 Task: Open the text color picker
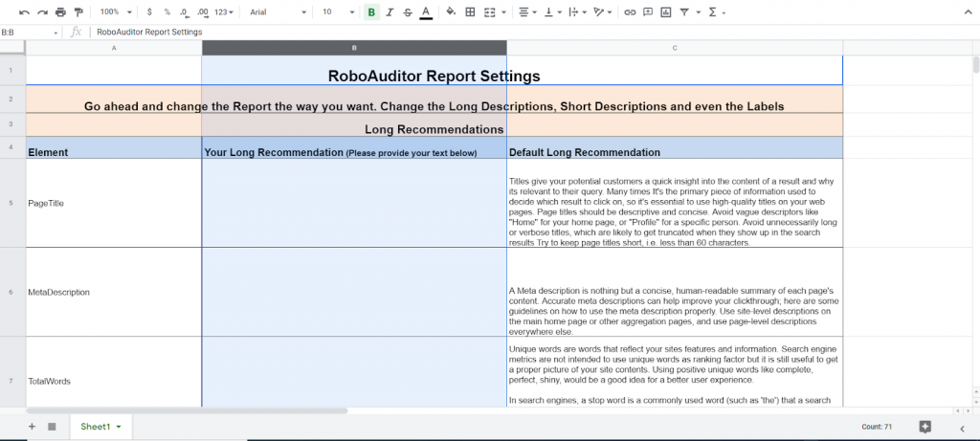coord(426,11)
